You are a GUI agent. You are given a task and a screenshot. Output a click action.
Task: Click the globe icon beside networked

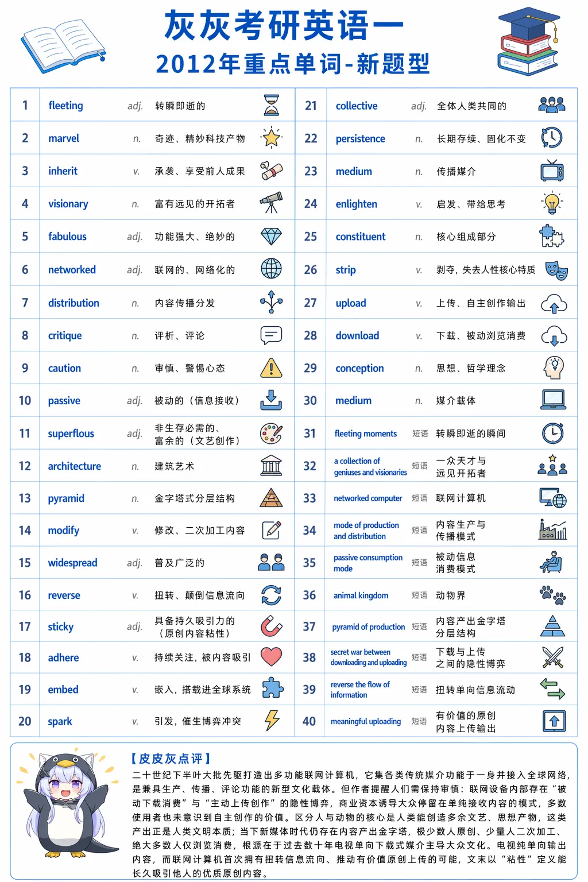click(x=271, y=269)
